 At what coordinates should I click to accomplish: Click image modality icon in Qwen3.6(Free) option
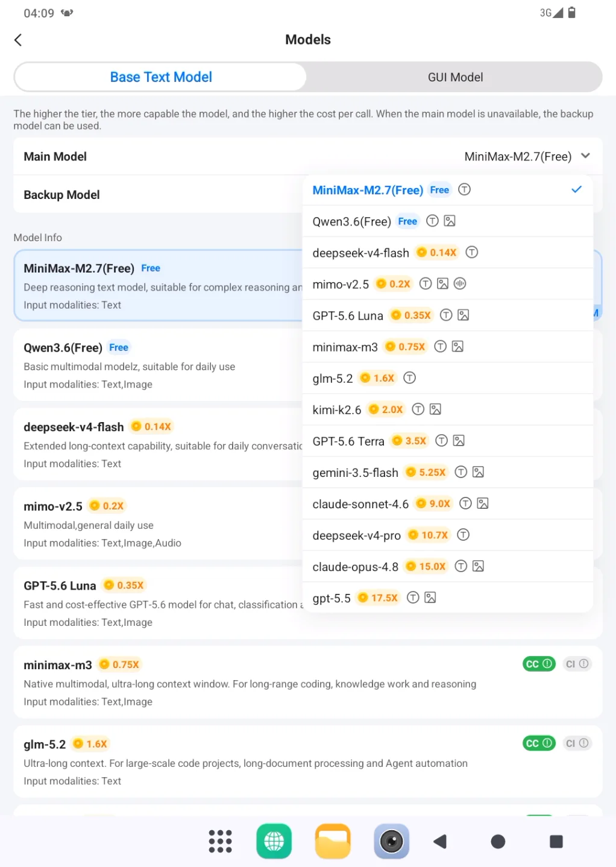tap(450, 221)
